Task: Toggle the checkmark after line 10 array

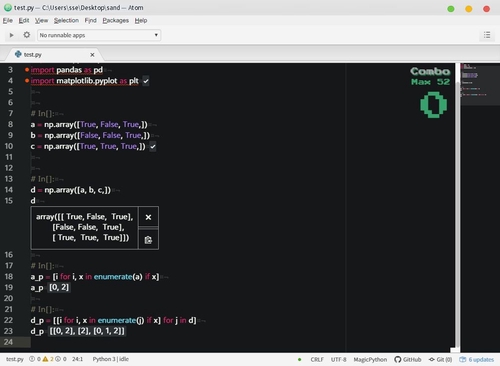Action: coord(153,146)
